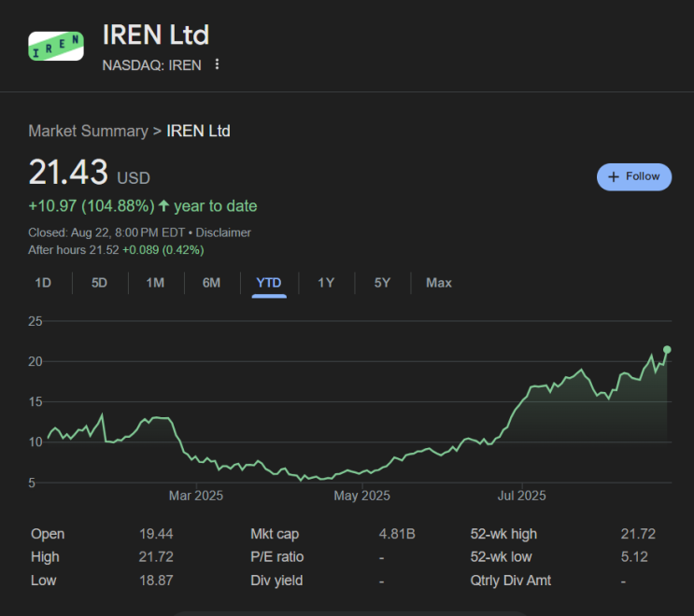Follow IREN Ltd stock
The image size is (694, 616).
tap(634, 177)
